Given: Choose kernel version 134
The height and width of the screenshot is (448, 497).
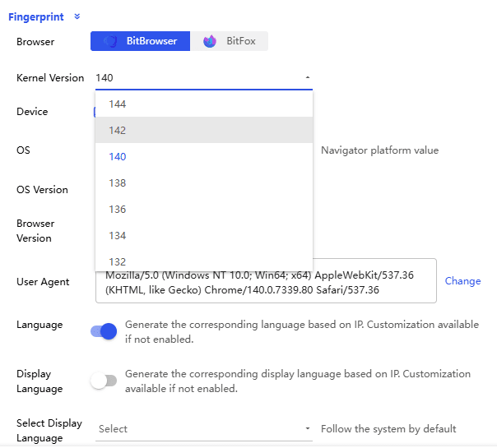Looking at the screenshot, I should point(204,235).
